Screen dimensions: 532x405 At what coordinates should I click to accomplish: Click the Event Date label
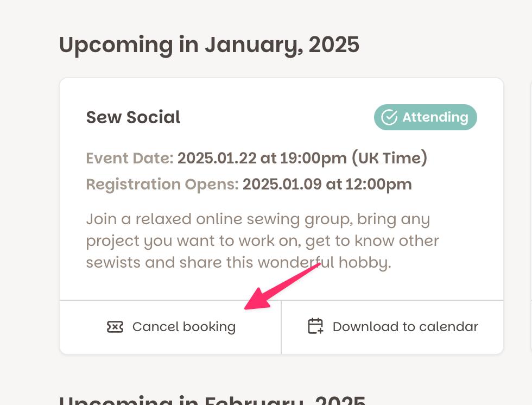(130, 158)
